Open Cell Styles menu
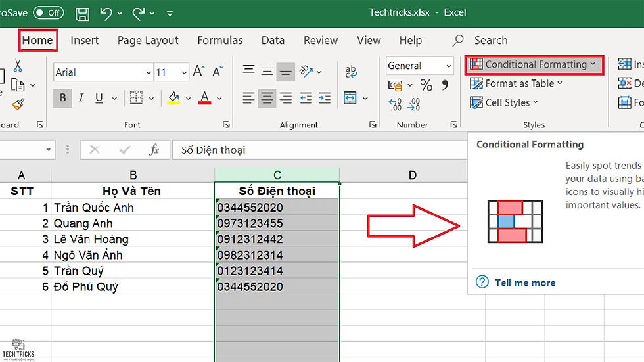 [x=504, y=102]
